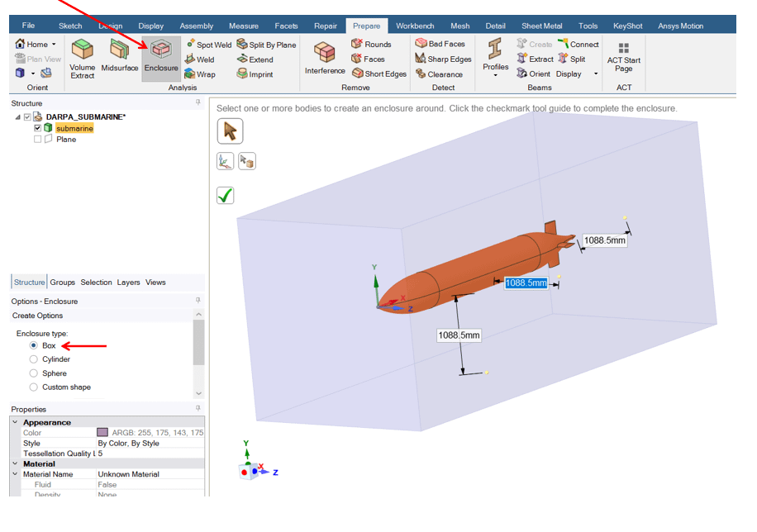Choose the Split By Plane tool
This screenshot has width=757, height=532.
click(x=266, y=45)
